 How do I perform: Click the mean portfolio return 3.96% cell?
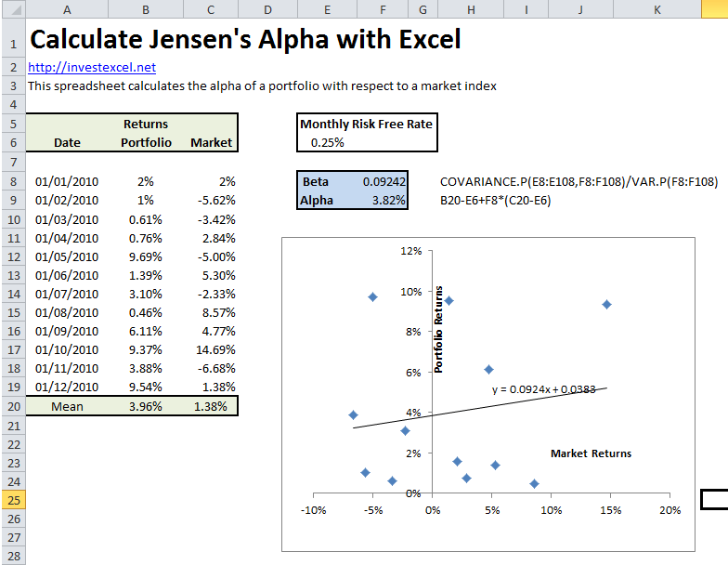[146, 406]
